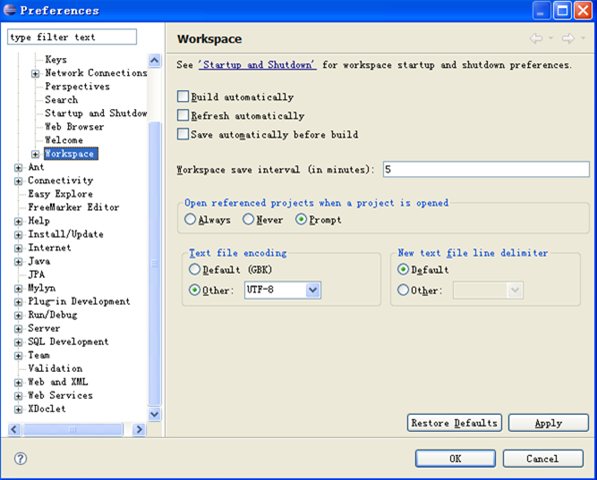Click tree scrollbar down arrow
The height and width of the screenshot is (480, 597).
[x=154, y=414]
